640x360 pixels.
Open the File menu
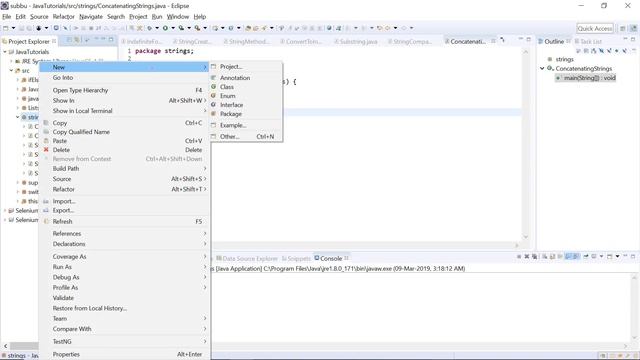pos(7,17)
